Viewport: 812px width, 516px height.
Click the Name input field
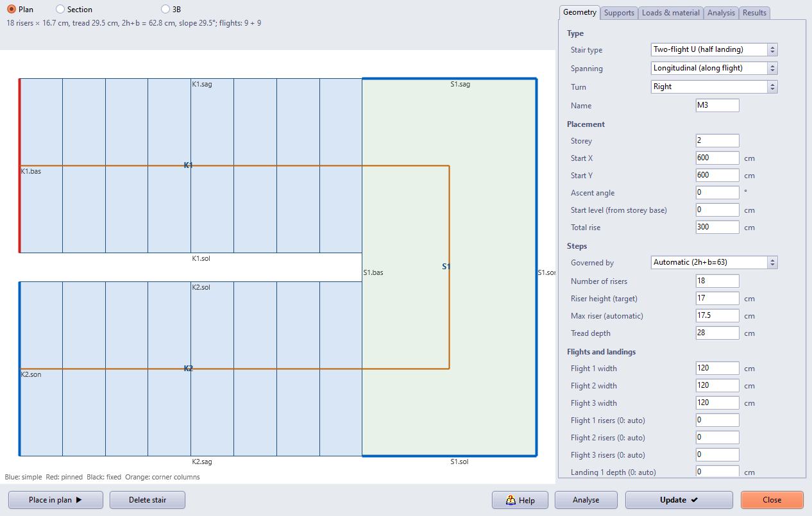718,106
